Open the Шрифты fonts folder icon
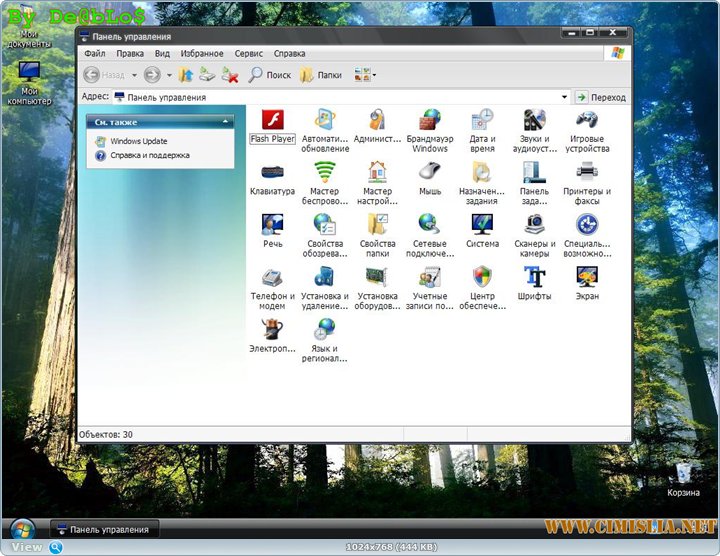The height and width of the screenshot is (556, 720). point(535,278)
